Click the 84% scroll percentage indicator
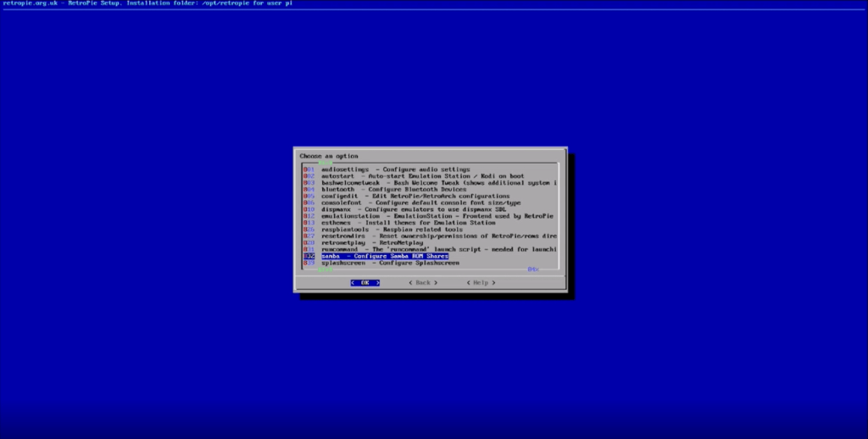Viewport: 868px width, 439px height. point(533,270)
